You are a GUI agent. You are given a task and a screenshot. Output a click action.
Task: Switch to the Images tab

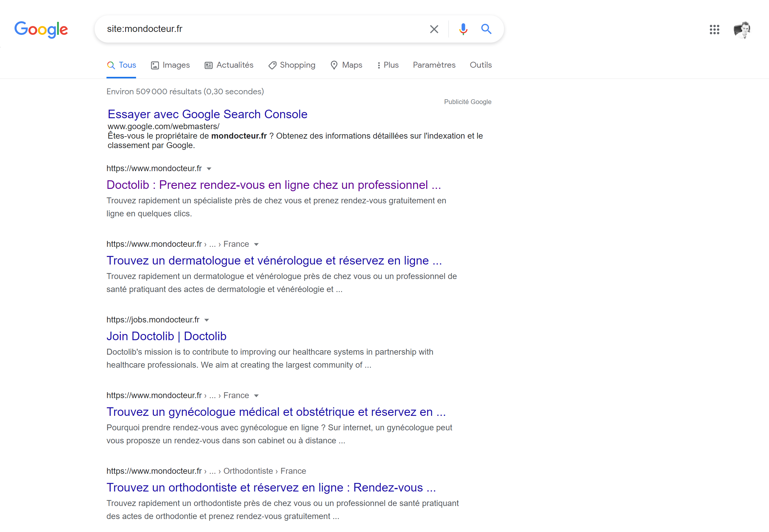[170, 65]
